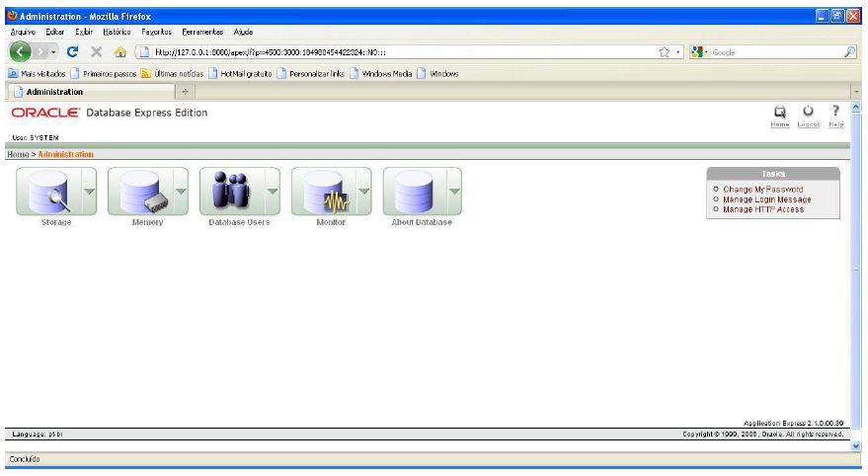Restore down the Firefox window
The height and width of the screenshot is (476, 868).
pos(837,16)
